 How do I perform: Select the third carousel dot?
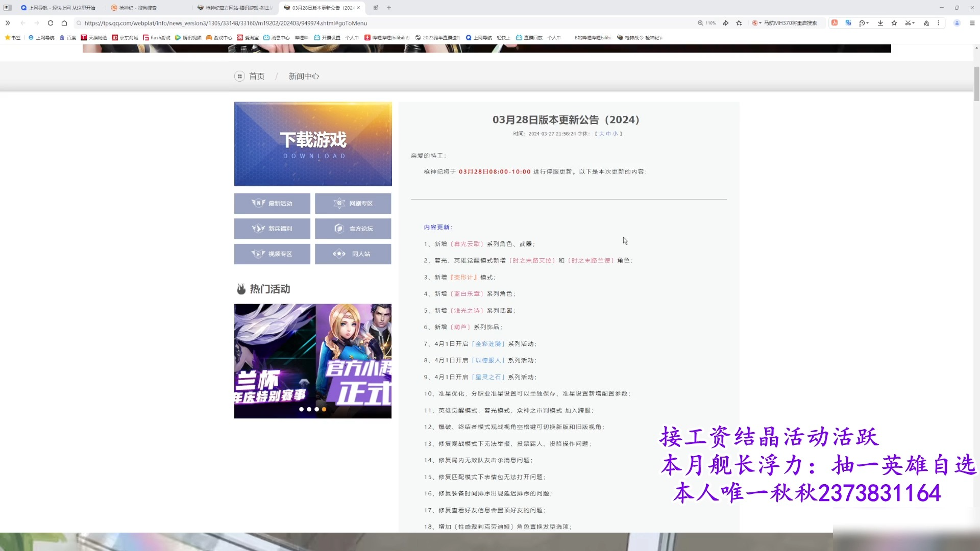click(x=316, y=409)
